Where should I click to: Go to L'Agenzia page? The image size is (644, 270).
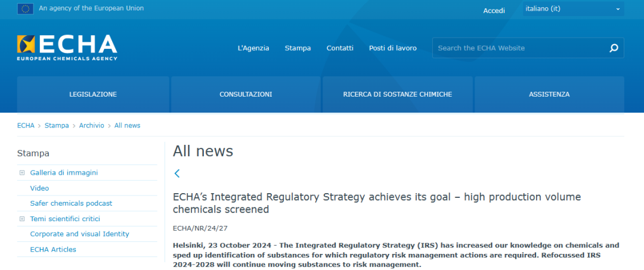point(253,48)
